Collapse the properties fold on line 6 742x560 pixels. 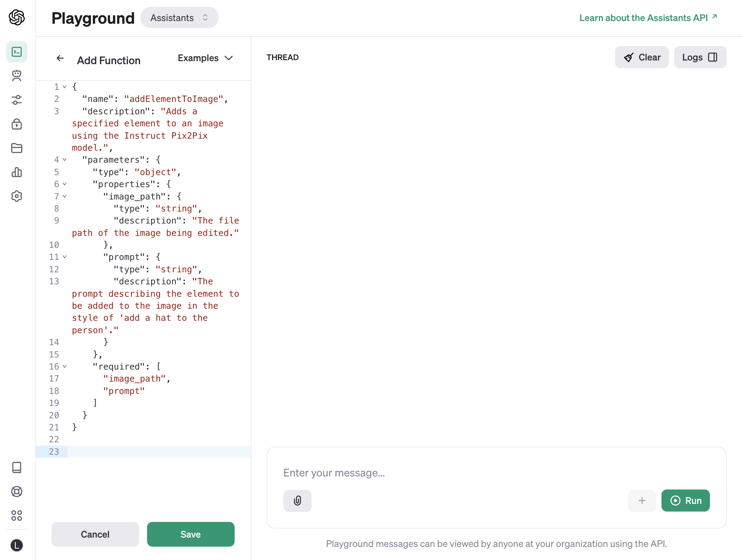[x=65, y=184]
